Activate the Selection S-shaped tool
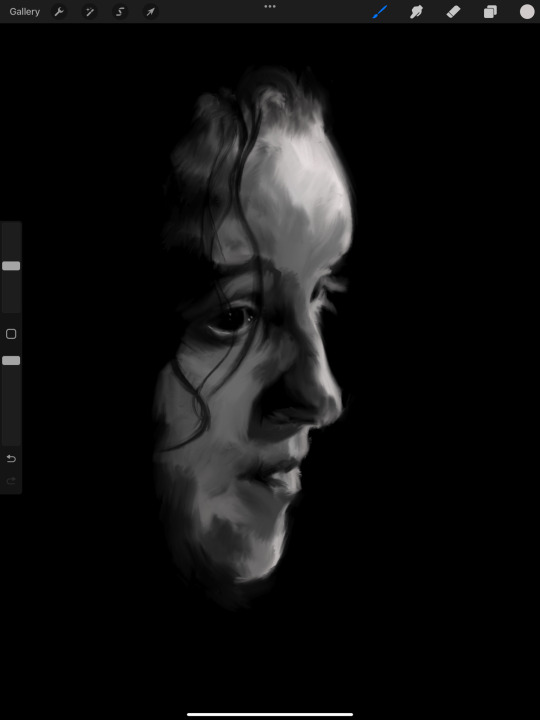The image size is (540, 720). (x=120, y=12)
